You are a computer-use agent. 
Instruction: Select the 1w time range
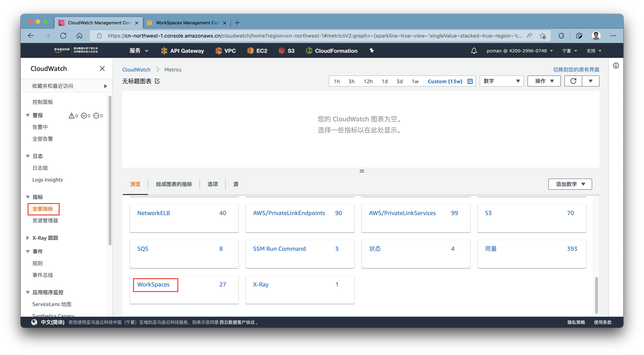[x=415, y=81]
